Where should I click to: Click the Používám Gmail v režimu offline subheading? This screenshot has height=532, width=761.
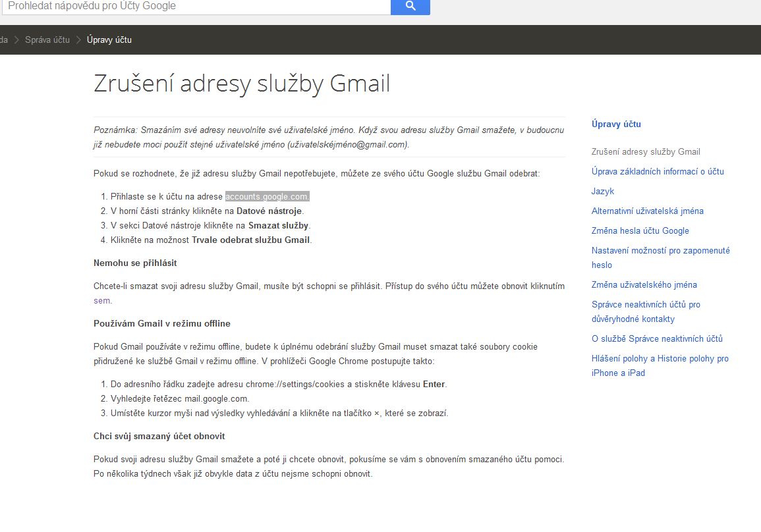[x=162, y=323]
